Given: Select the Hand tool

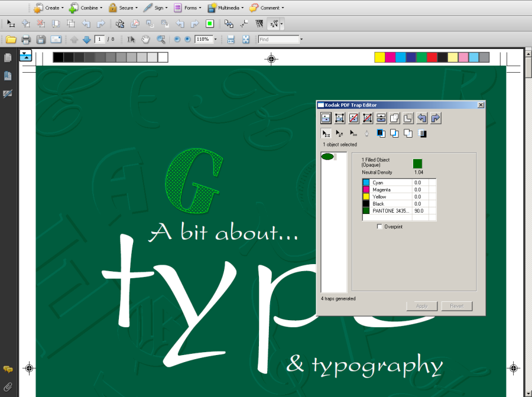Looking at the screenshot, I should 145,40.
